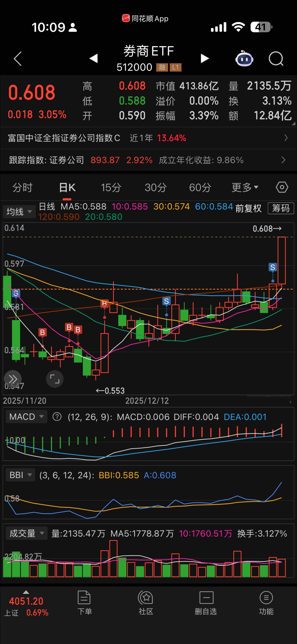Tap the 上证 index ticker 4051.20
297x644 pixels.
(26, 606)
